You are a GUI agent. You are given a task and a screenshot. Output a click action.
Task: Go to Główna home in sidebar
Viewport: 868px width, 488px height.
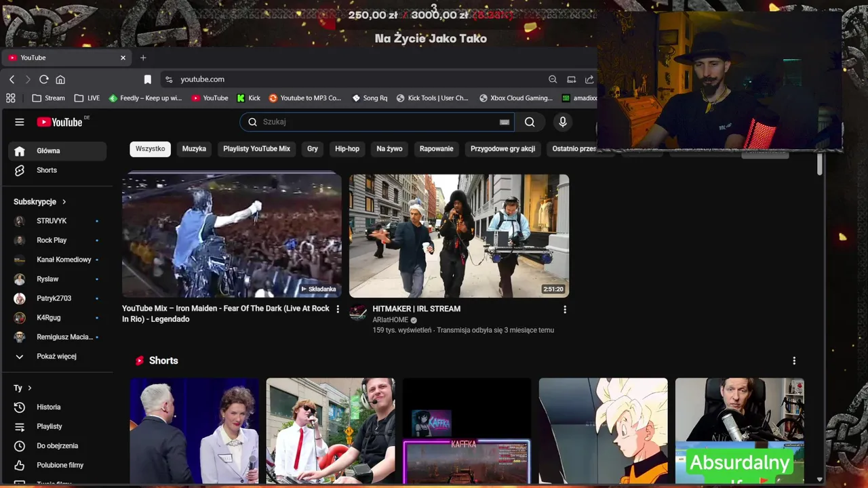58,151
